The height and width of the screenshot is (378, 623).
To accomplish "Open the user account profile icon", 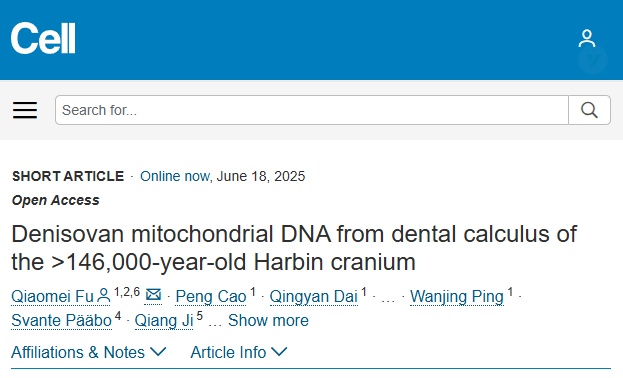I will 586,39.
